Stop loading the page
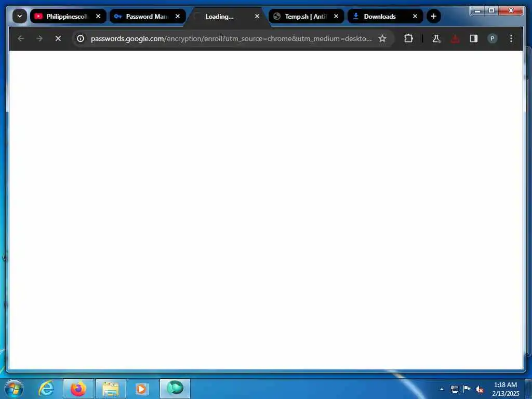Viewport: 532px width, 399px height. point(58,38)
